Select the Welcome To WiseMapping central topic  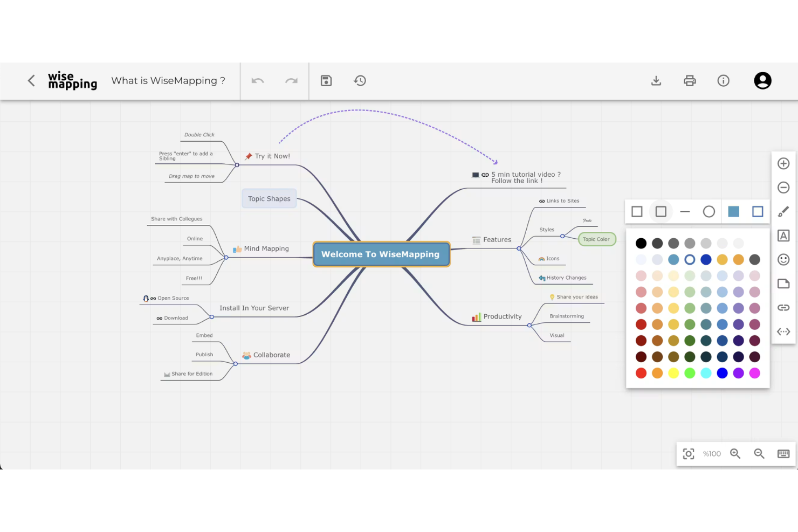[381, 254]
